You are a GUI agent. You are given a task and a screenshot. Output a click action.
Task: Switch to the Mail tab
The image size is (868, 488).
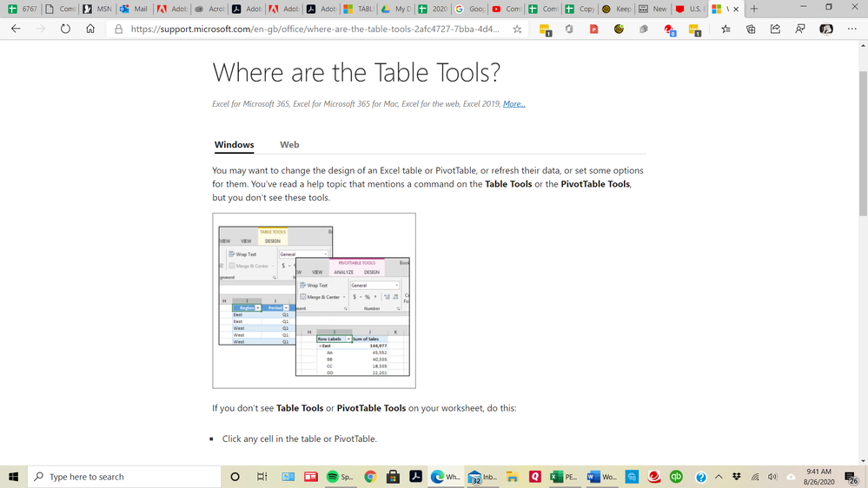click(134, 9)
